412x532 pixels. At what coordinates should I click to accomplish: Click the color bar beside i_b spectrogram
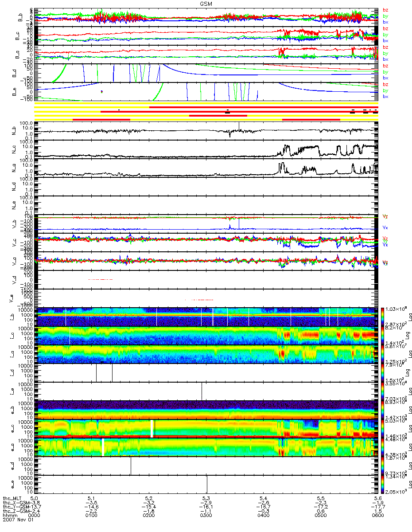[x=383, y=316]
